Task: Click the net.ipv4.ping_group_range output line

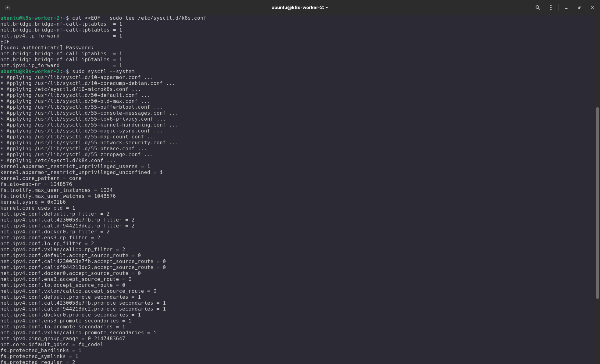Action: pos(62,338)
